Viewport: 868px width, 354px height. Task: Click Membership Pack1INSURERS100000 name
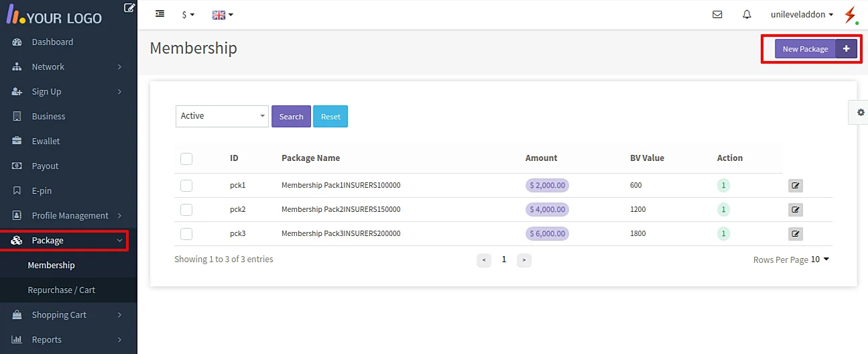coord(340,186)
